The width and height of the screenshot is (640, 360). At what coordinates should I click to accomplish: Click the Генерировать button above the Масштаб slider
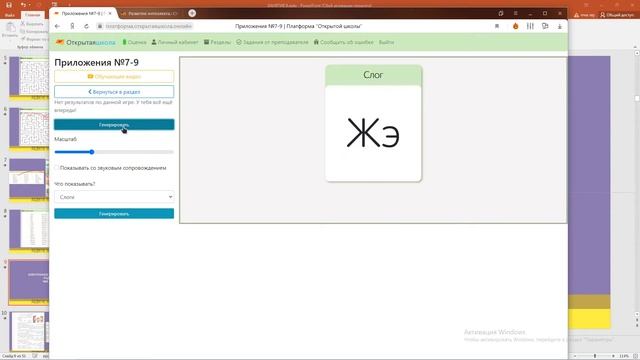pos(114,124)
